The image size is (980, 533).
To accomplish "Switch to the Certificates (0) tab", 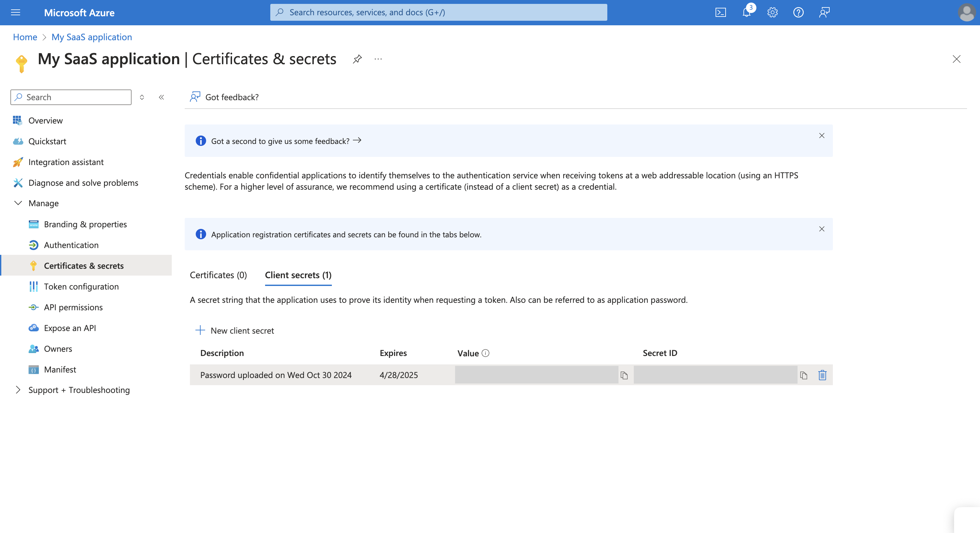I will 218,275.
